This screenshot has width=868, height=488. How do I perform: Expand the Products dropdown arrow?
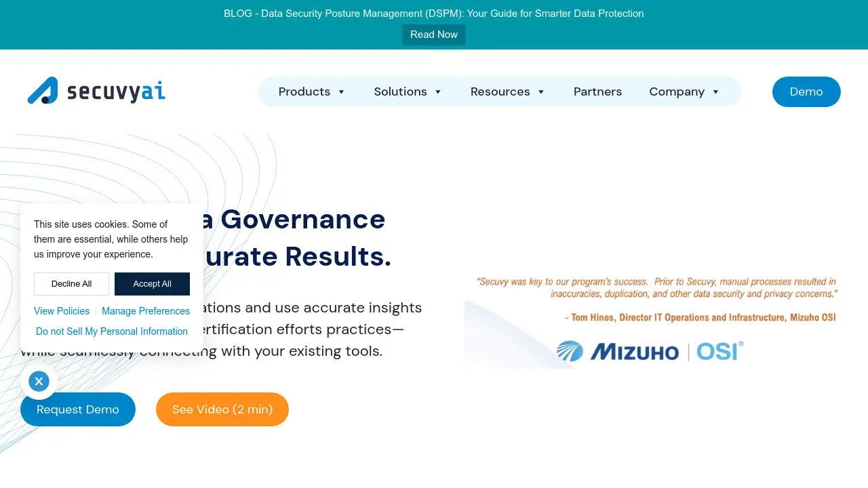click(x=341, y=92)
